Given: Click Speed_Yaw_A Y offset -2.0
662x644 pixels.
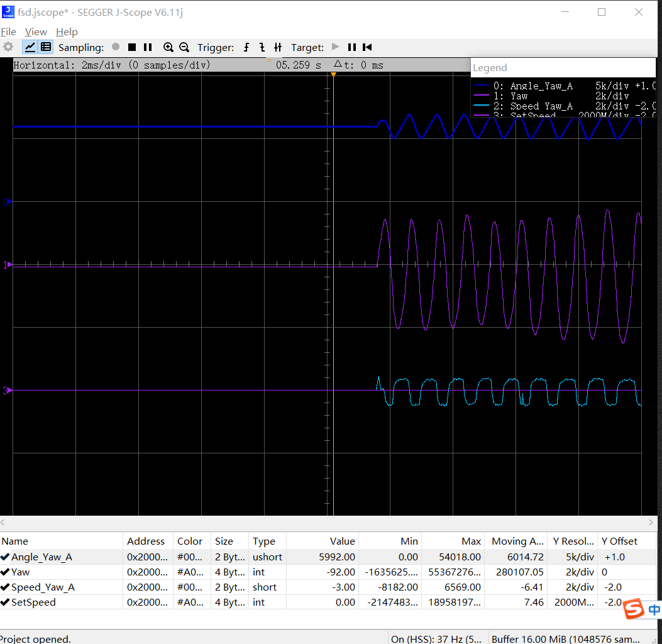Looking at the screenshot, I should [627, 587].
